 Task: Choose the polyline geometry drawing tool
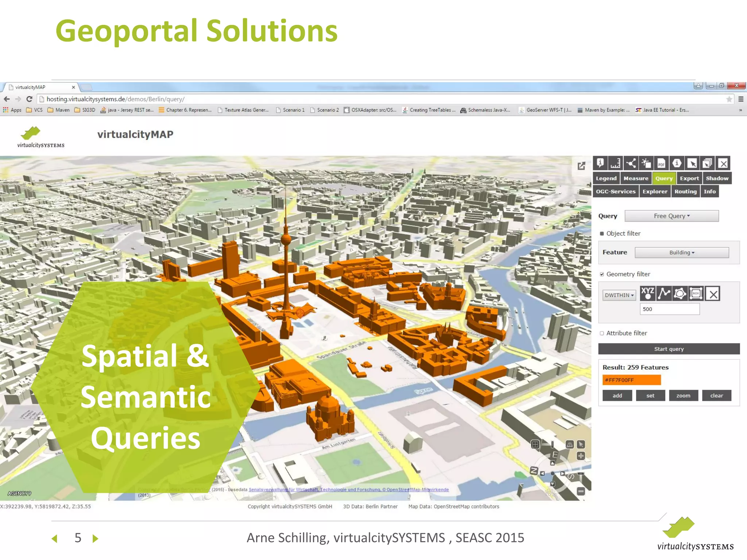coord(664,293)
